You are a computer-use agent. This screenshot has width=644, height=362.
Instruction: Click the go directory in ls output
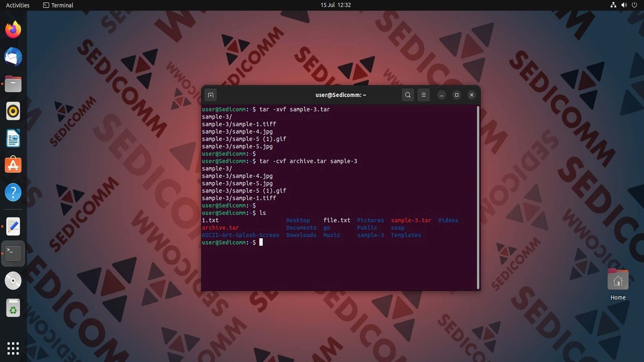tap(327, 228)
